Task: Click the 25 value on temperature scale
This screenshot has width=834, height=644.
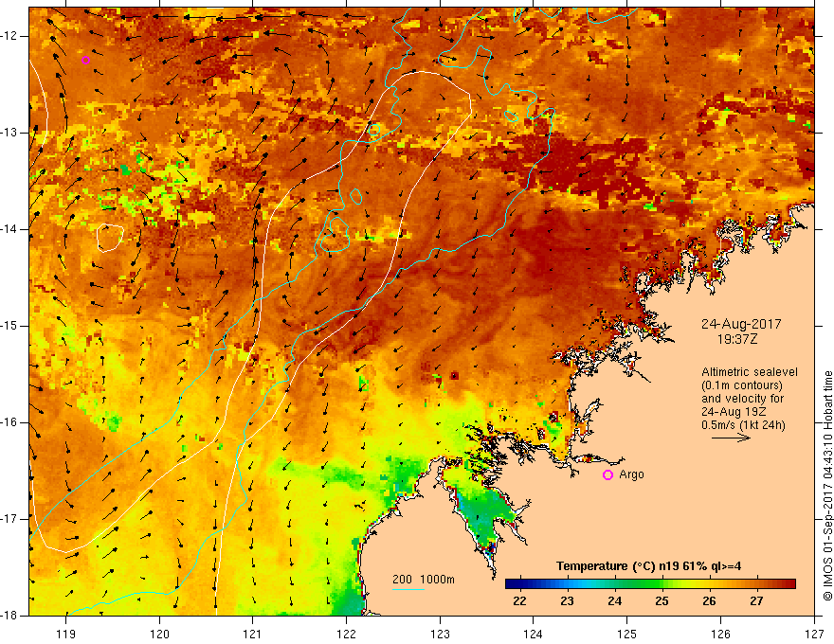Action: click(x=662, y=601)
